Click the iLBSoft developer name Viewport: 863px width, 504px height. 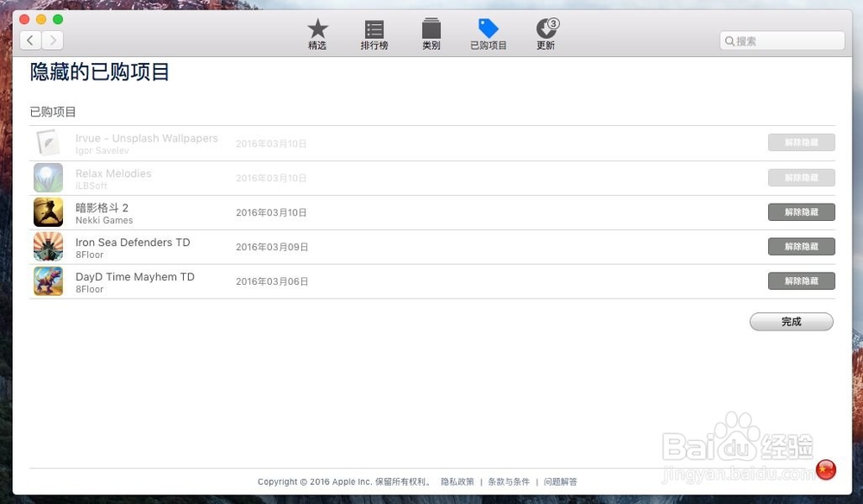tap(91, 186)
